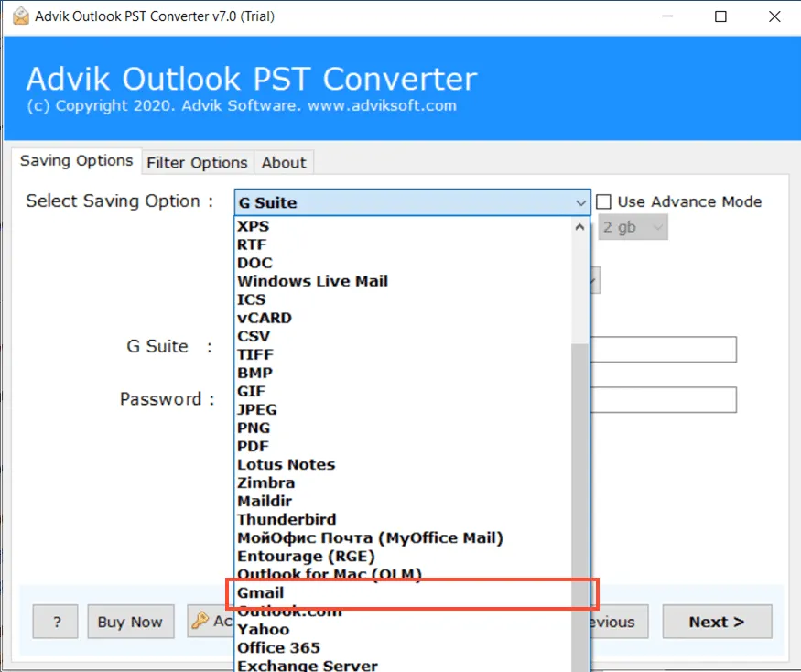Choose vCARD saving format
This screenshot has height=672, width=801.
(x=404, y=318)
